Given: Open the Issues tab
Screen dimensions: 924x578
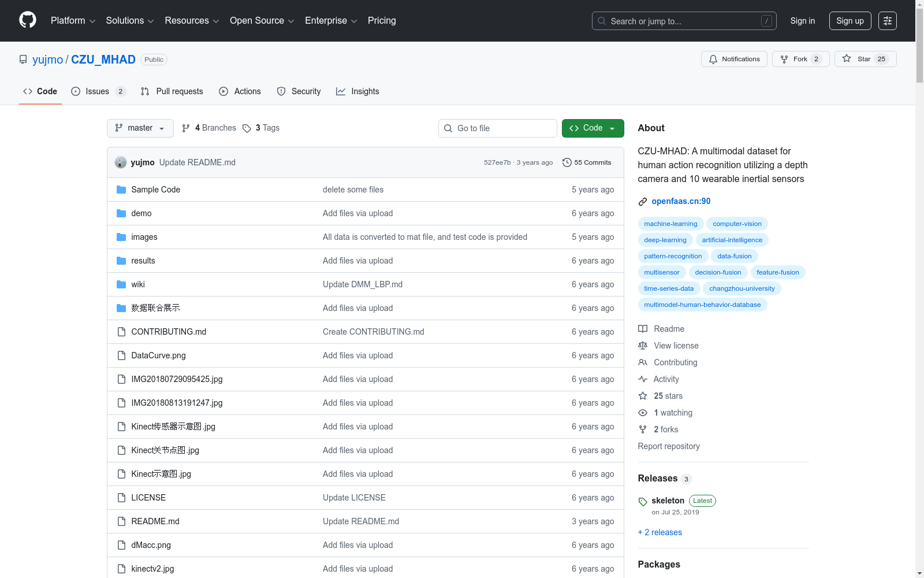Looking at the screenshot, I should click(98, 91).
